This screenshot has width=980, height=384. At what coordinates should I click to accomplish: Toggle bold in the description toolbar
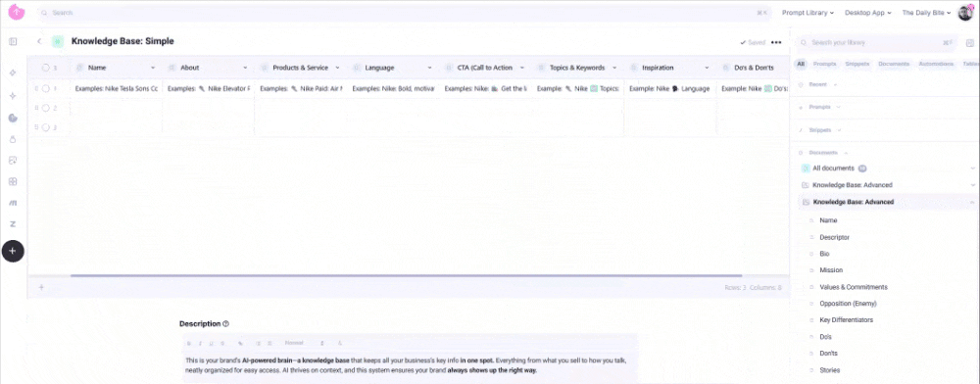[189, 344]
